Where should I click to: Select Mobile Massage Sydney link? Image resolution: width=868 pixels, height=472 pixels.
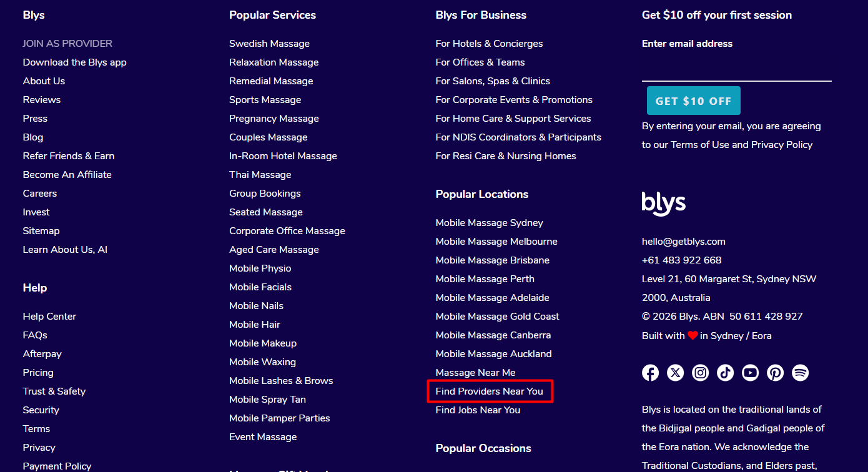[490, 223]
